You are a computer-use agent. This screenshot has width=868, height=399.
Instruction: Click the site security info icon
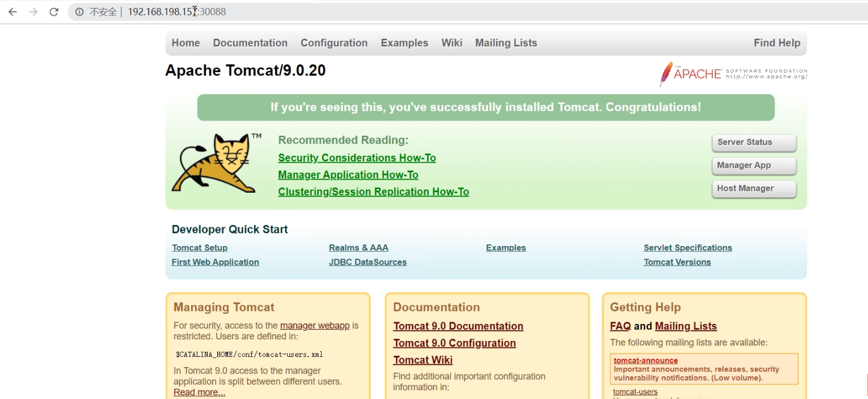pos(80,12)
